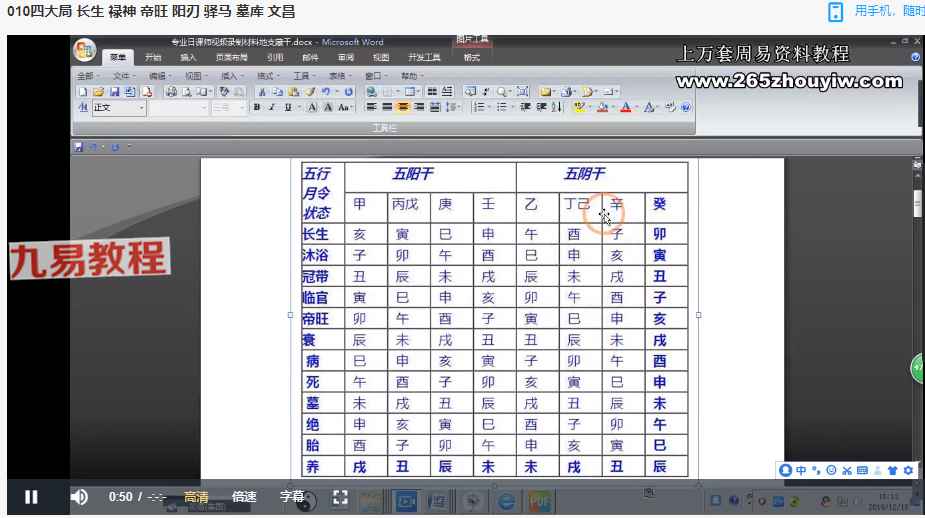Click the Save icon in toolbar
Screen dimensions: 925x518
tap(112, 91)
